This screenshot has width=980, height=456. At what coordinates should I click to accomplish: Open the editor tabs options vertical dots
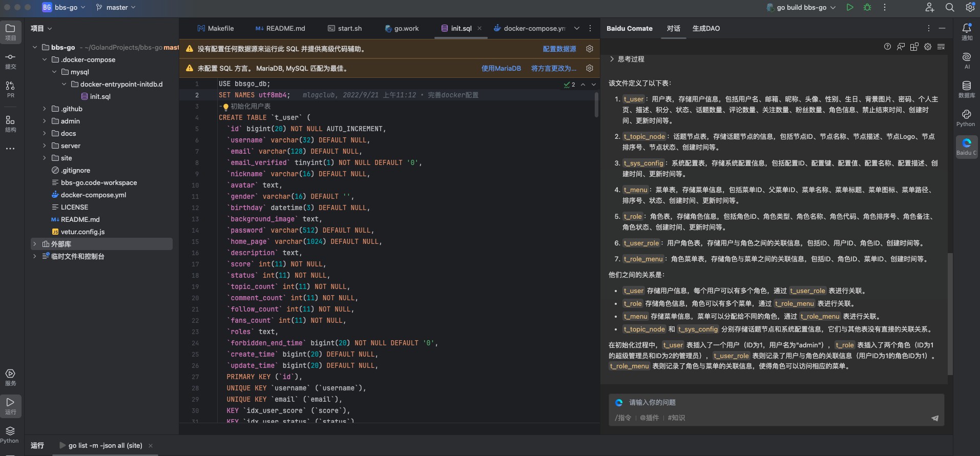coord(590,28)
